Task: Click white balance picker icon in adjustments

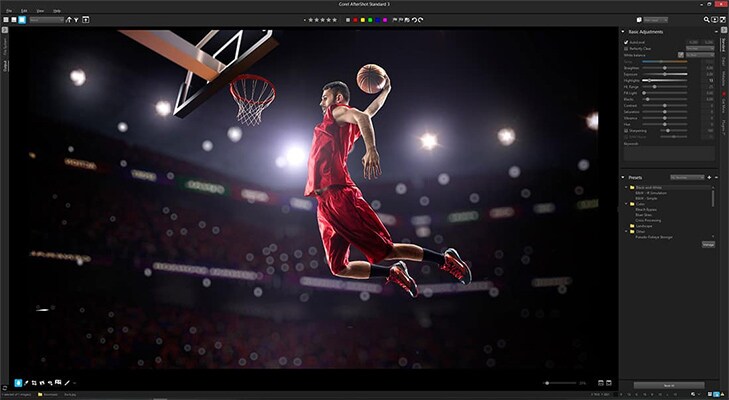Action: [x=681, y=55]
